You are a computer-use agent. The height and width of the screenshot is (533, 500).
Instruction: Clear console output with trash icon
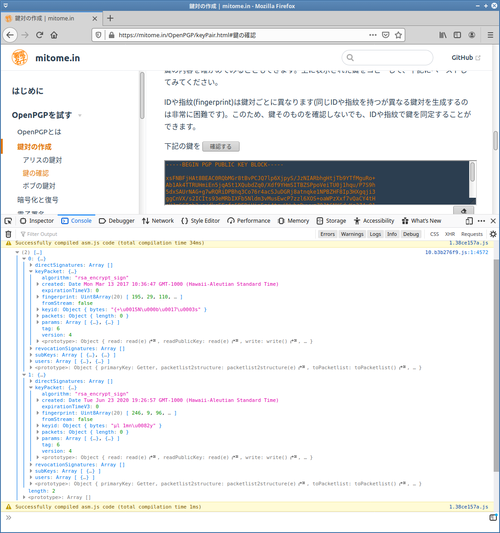coord(8,234)
